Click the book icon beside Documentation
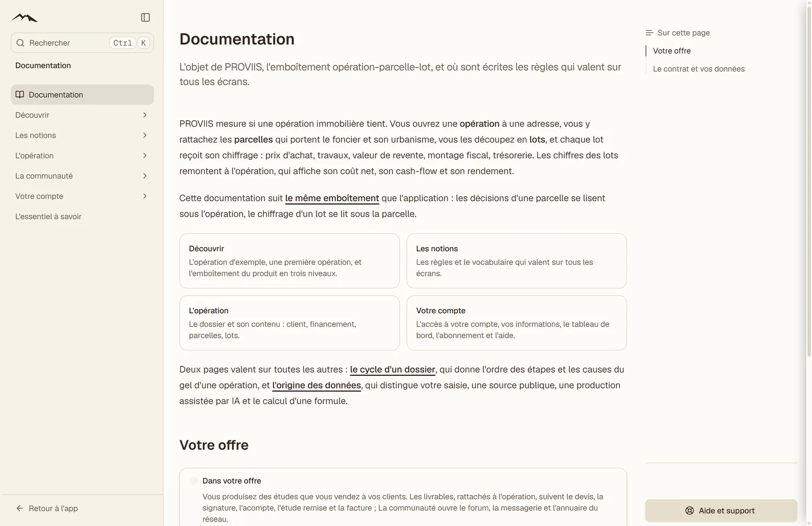The height and width of the screenshot is (526, 812). click(20, 94)
